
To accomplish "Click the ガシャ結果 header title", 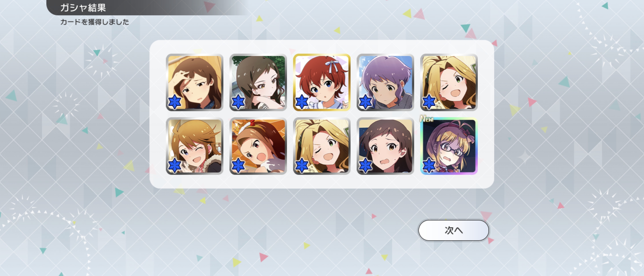I will click(83, 8).
